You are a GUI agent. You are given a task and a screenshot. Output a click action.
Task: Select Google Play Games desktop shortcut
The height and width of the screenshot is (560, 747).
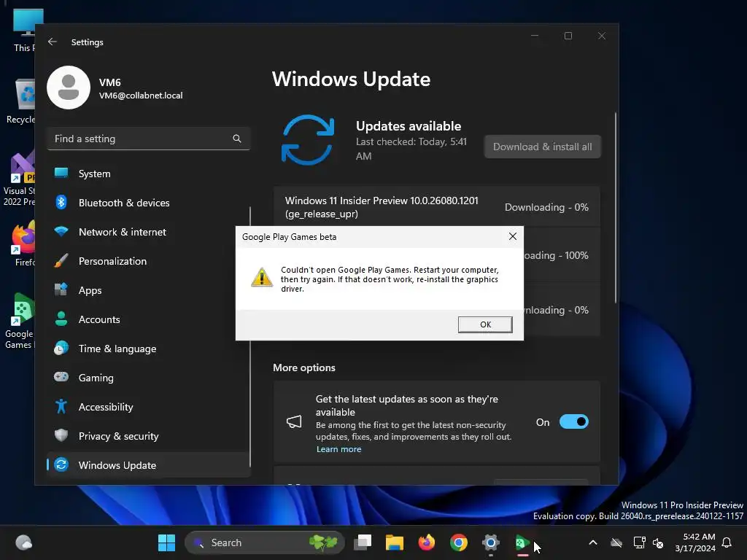[x=19, y=322]
